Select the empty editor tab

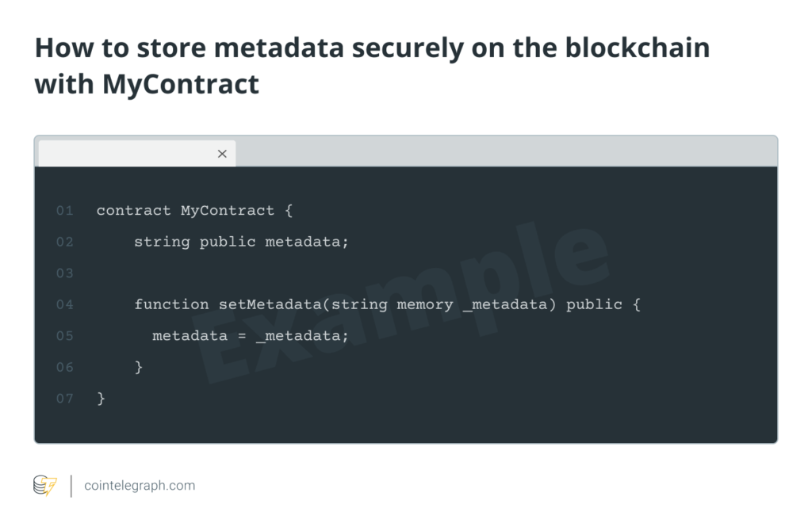[x=127, y=154]
